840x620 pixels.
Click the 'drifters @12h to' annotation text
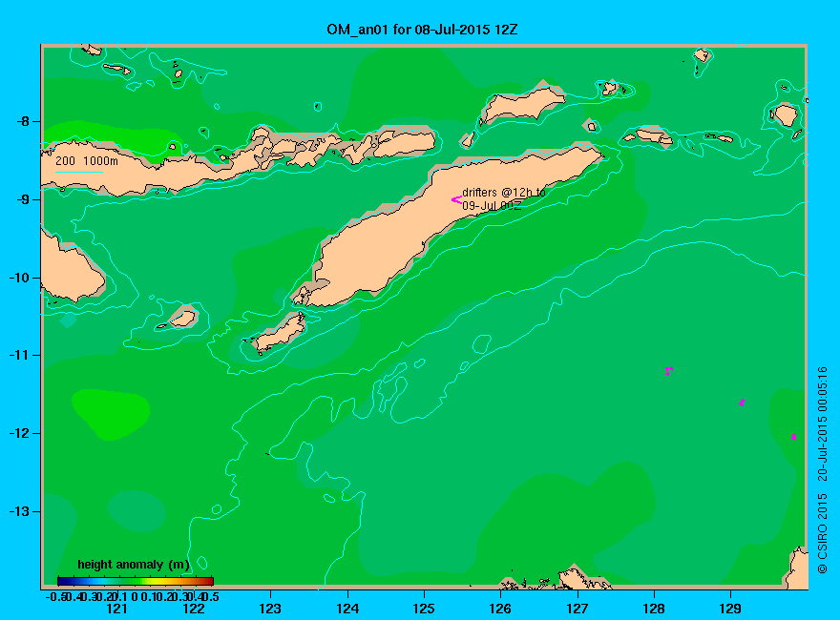[504, 193]
